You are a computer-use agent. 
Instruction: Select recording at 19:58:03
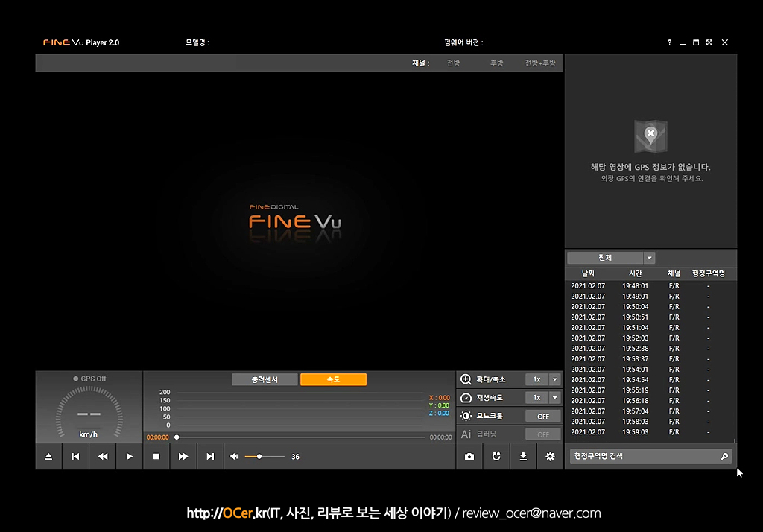point(650,422)
